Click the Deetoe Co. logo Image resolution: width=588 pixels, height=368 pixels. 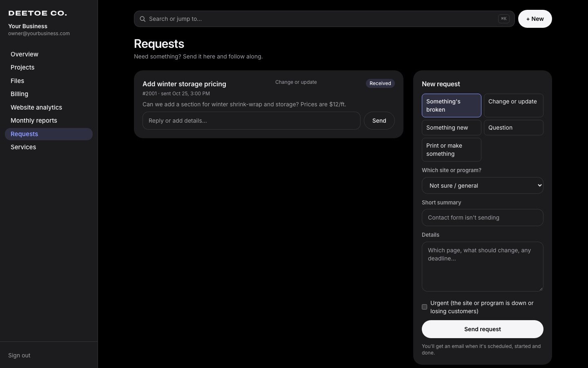point(38,13)
